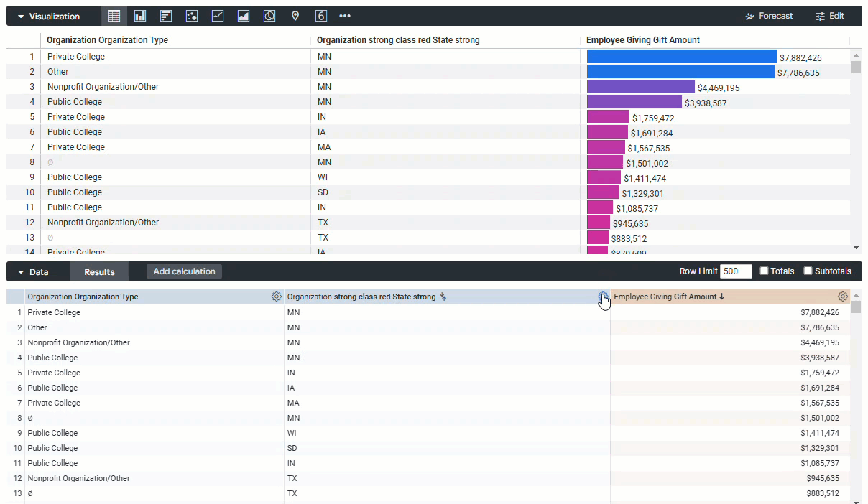
Task: Open gear menu for State column
Action: click(603, 297)
